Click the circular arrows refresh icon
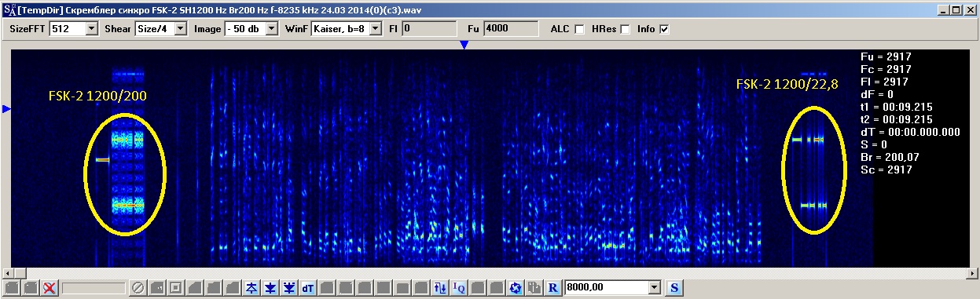This screenshot has width=980, height=299. coord(516,287)
